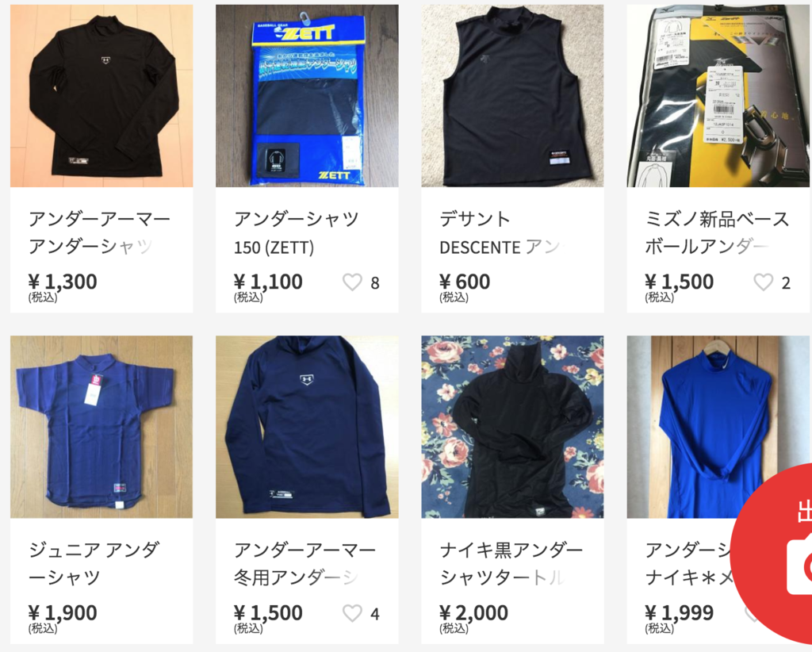Viewport: 812px width, 652px height.
Task: Select the ナイキ黒アンダーシャツ listing title
Action: [x=511, y=563]
